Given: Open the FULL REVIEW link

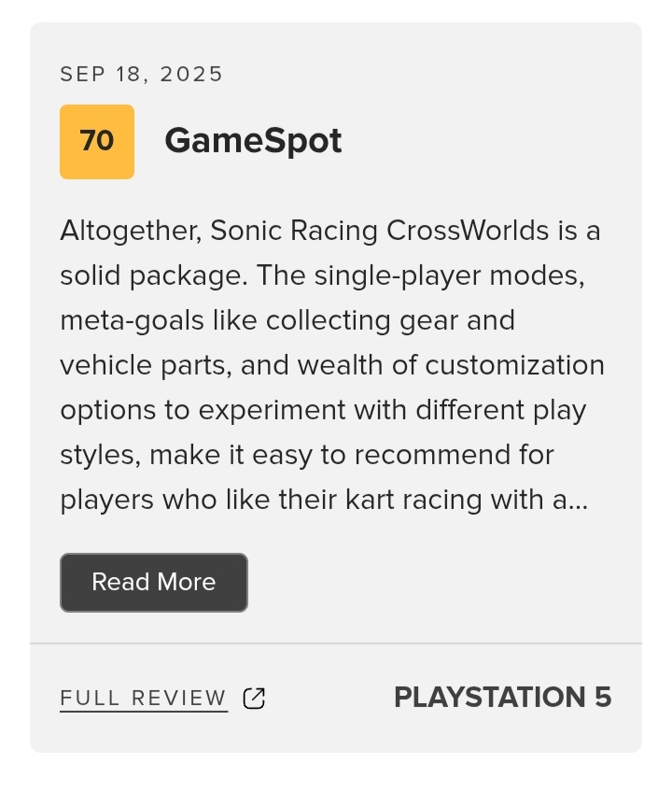Looking at the screenshot, I should point(144,699).
